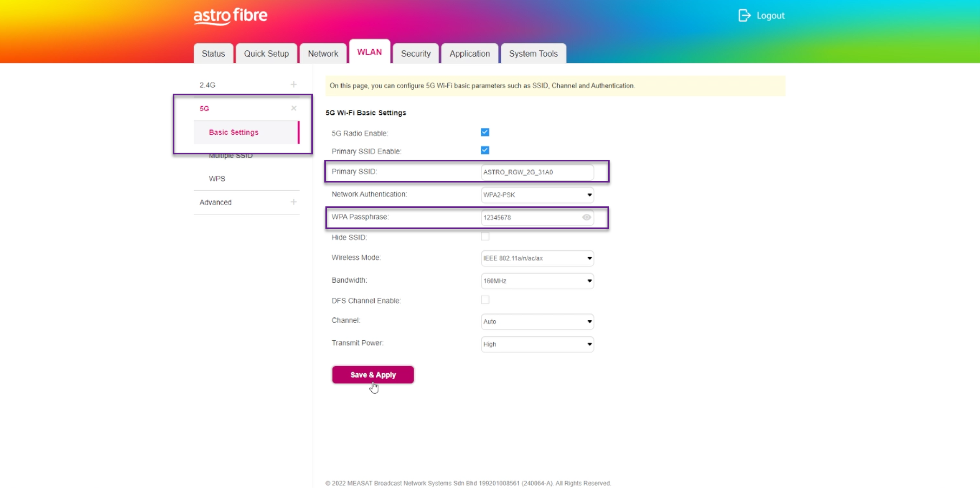Screen dimensions: 980x488
Task: Uncheck the Primary SSID Enable checkbox
Action: click(x=485, y=151)
